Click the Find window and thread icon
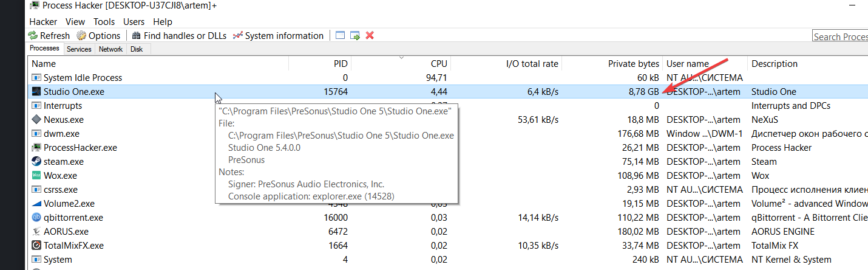Viewport: 868px width, 270px height. pyautogui.click(x=355, y=36)
